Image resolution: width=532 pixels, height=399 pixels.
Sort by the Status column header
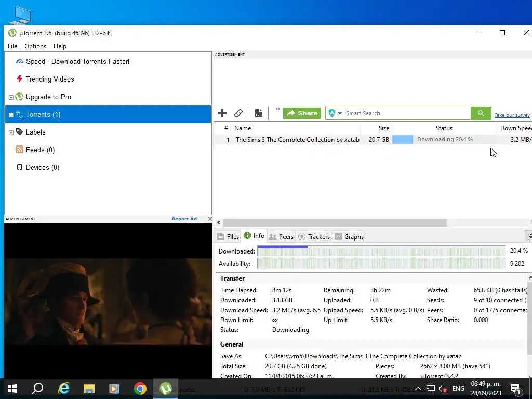pyautogui.click(x=444, y=128)
